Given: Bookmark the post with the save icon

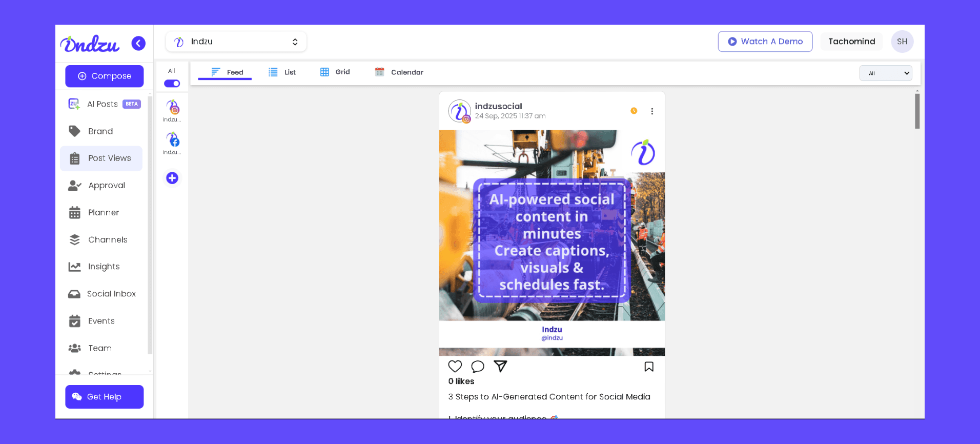Looking at the screenshot, I should [649, 367].
